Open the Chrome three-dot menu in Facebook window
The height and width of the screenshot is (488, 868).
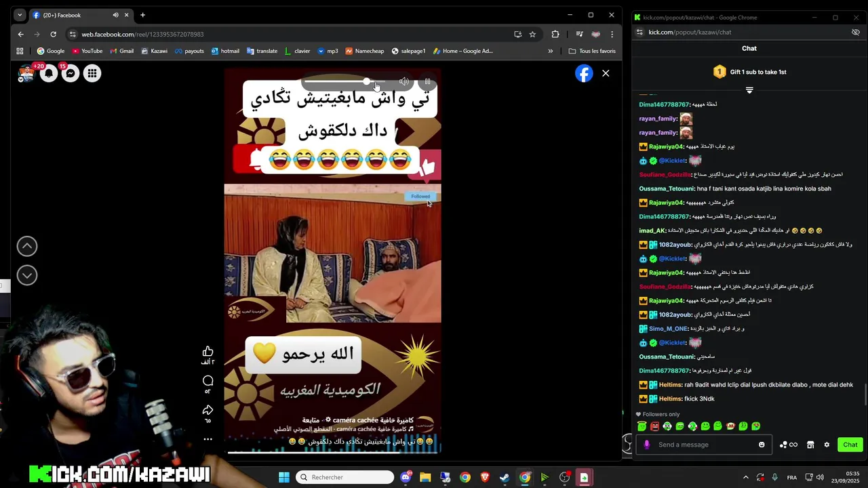click(x=612, y=34)
